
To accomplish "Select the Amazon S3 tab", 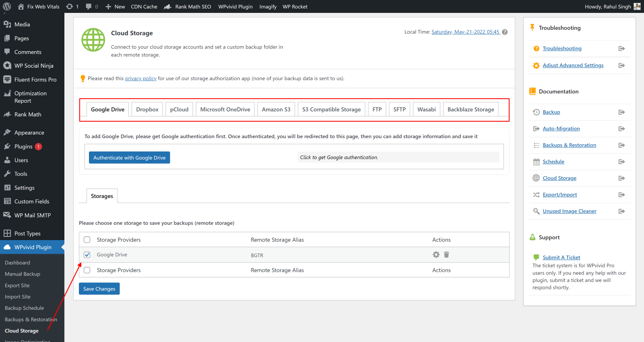I will pyautogui.click(x=276, y=109).
